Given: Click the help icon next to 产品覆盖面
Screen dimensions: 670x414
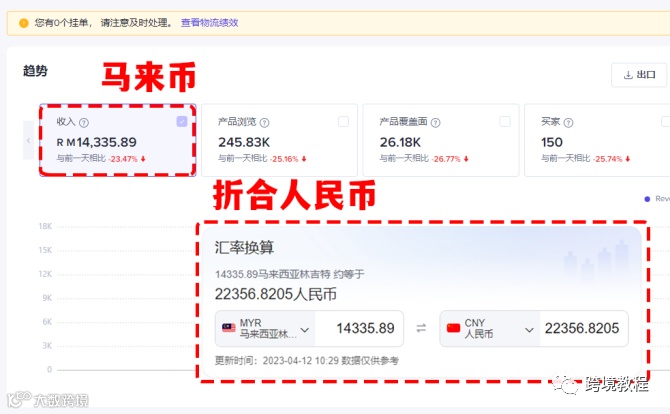Looking at the screenshot, I should [x=435, y=123].
